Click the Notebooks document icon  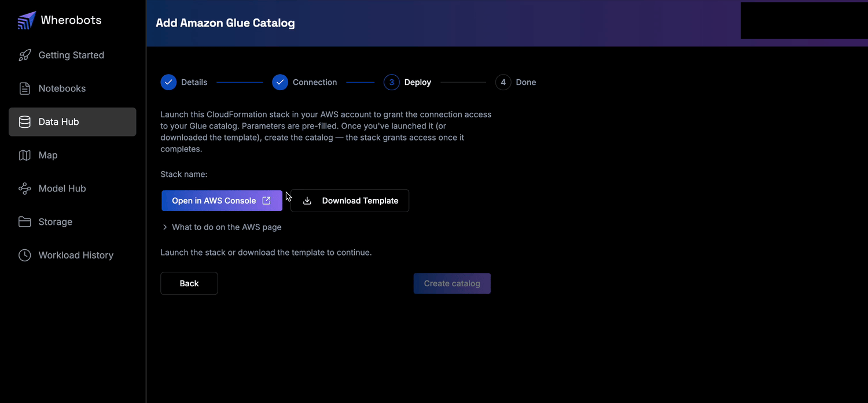point(24,88)
